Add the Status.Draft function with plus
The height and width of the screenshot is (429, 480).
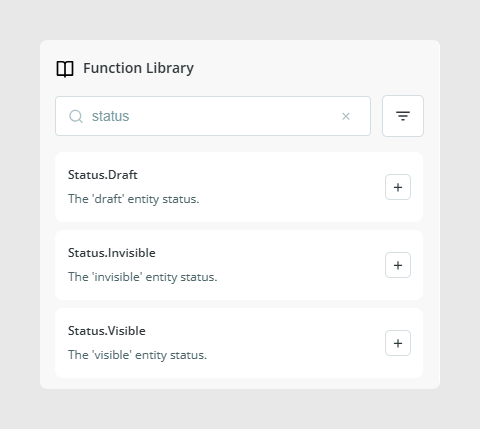pyautogui.click(x=398, y=187)
